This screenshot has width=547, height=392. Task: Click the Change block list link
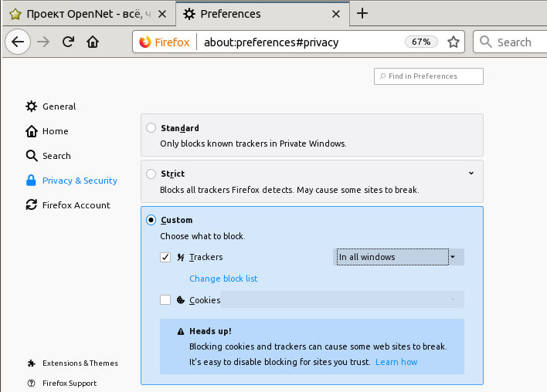223,279
